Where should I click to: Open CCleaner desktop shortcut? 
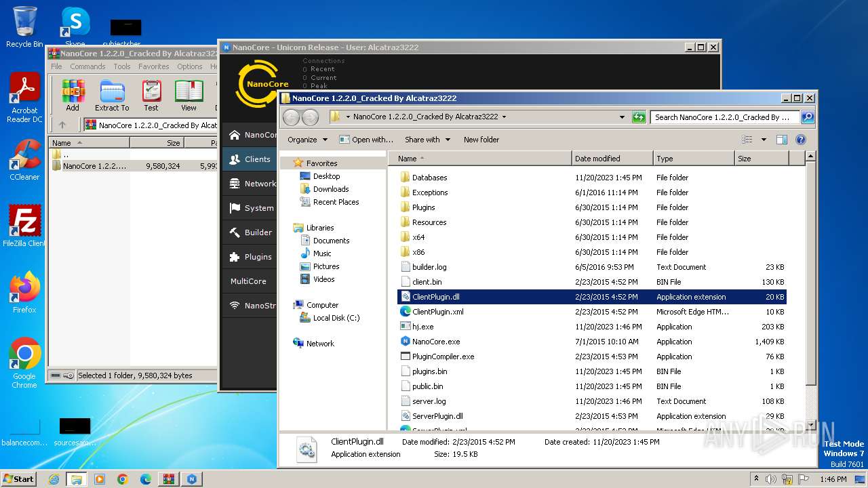tap(24, 160)
